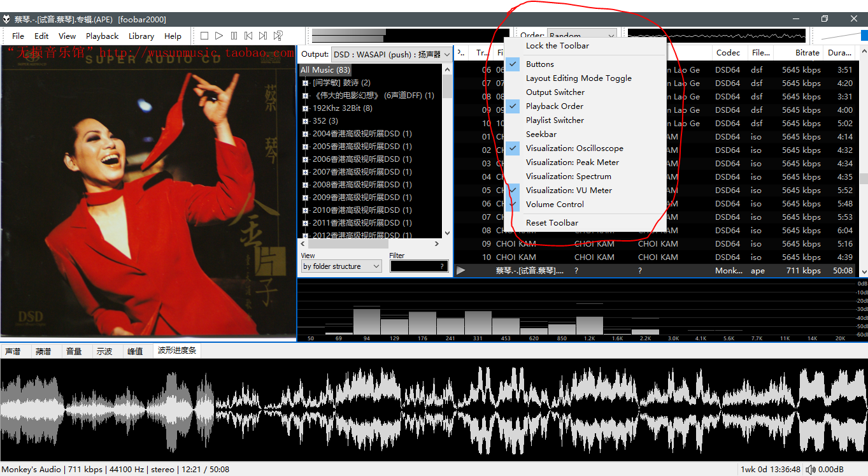Switch to the 波形进度条 tab
Image resolution: width=868 pixels, height=476 pixels.
[177, 350]
